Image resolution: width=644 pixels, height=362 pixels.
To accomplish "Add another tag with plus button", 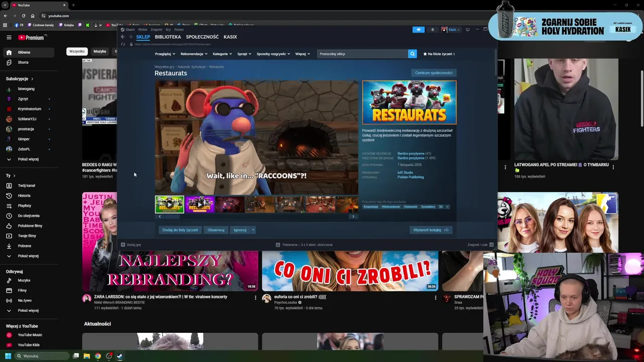I will pyautogui.click(x=447, y=207).
